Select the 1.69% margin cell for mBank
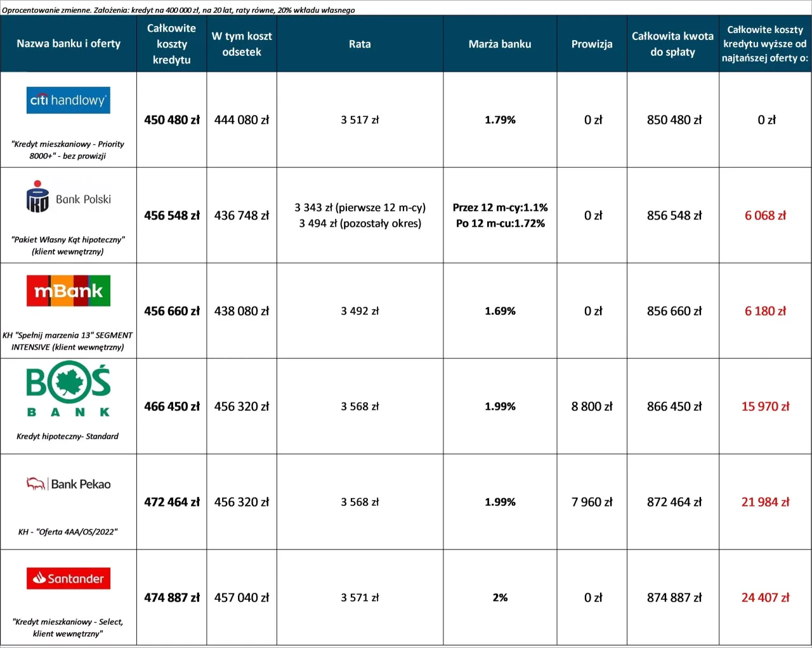The height and width of the screenshot is (648, 812). (x=500, y=311)
